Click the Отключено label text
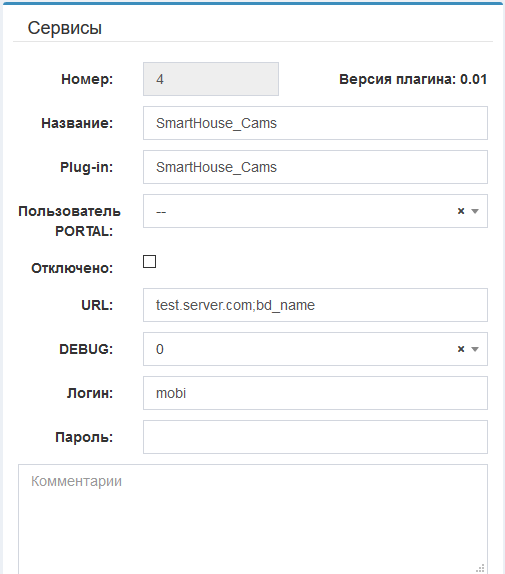Screen dimensions: 505x574 click(72, 268)
